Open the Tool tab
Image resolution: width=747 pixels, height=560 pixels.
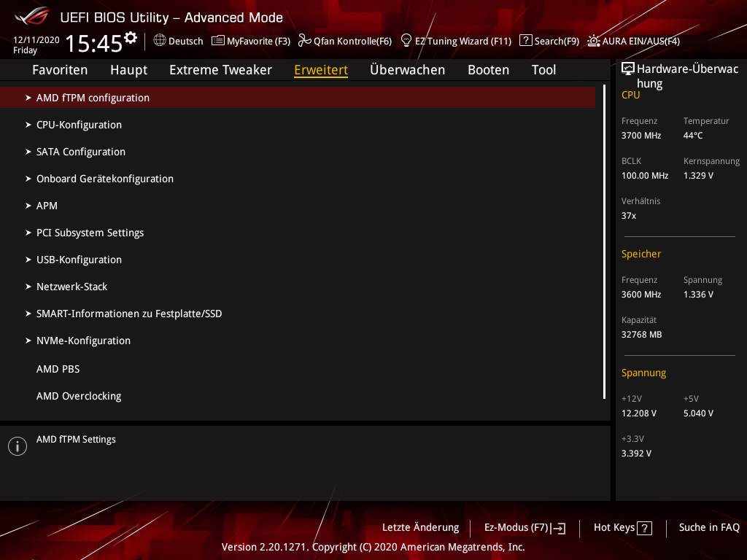pyautogui.click(x=543, y=69)
